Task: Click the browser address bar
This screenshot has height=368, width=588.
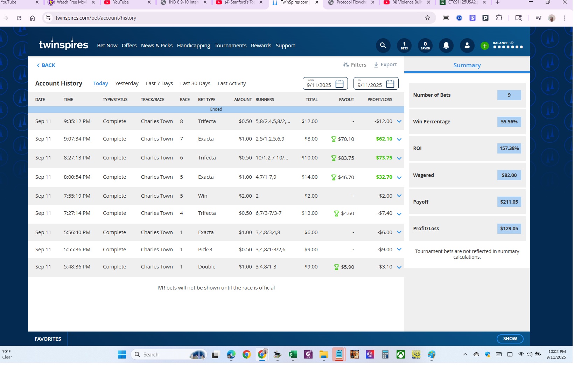Action: [238, 18]
